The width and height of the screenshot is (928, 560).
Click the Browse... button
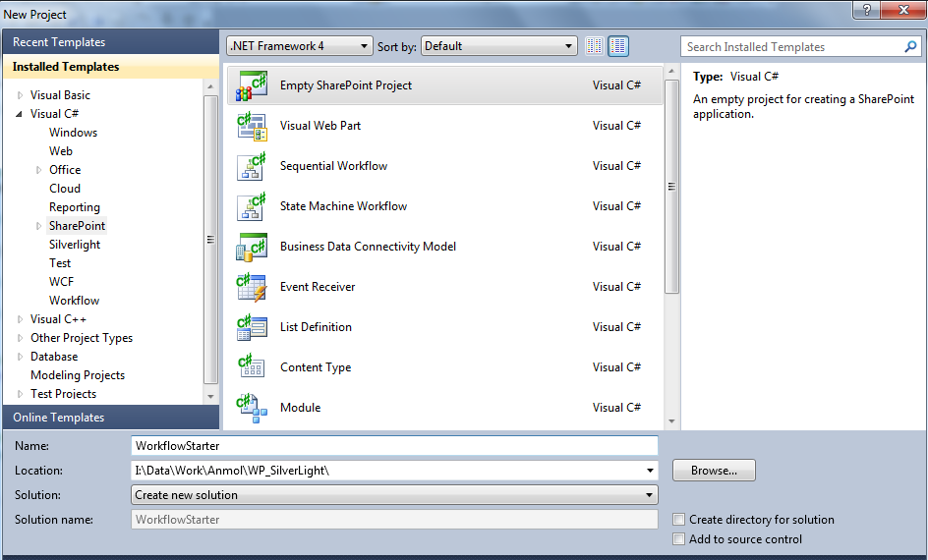click(x=714, y=471)
